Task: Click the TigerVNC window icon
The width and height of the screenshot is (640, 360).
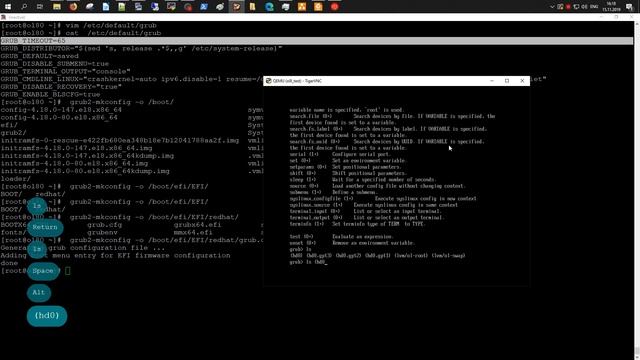Action: (269, 81)
